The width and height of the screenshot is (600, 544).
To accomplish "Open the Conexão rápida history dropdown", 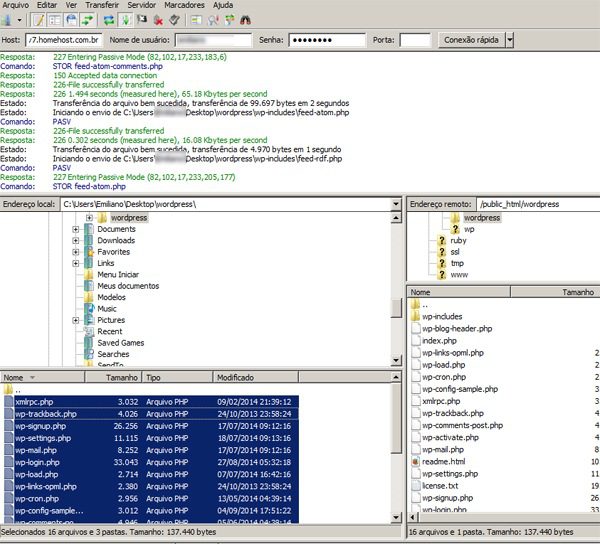I will pyautogui.click(x=510, y=40).
